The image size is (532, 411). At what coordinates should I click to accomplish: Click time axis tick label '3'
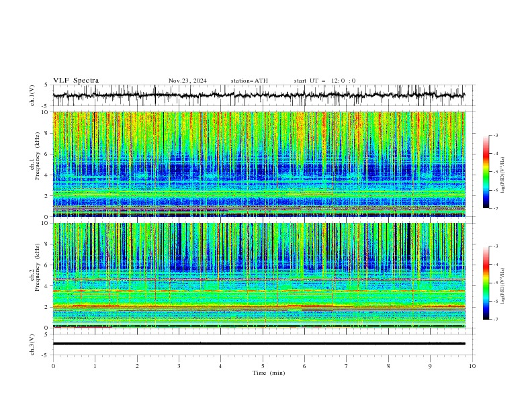tap(179, 366)
